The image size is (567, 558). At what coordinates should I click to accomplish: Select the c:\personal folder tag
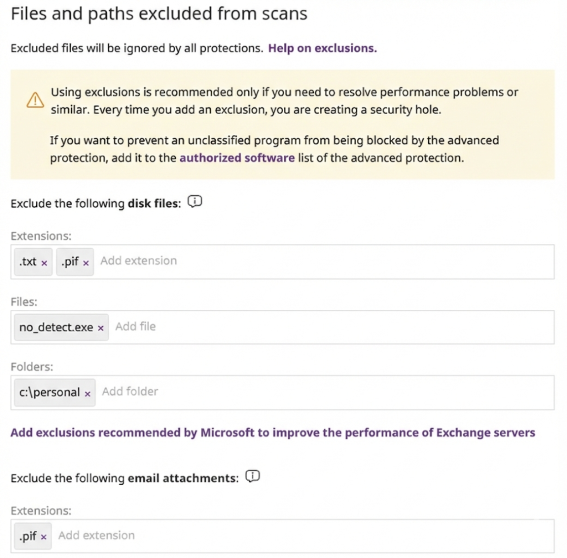(x=55, y=392)
